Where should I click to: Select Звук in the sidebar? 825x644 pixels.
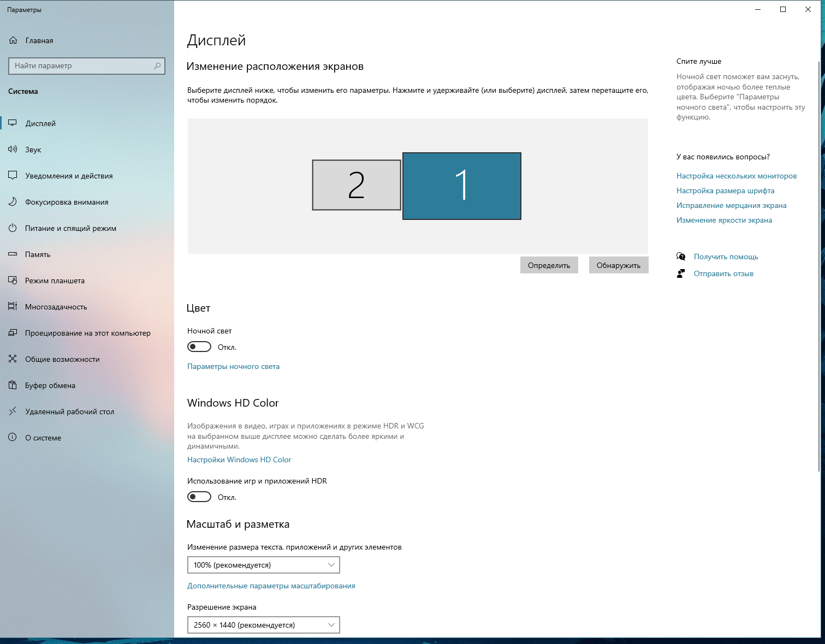click(x=87, y=150)
